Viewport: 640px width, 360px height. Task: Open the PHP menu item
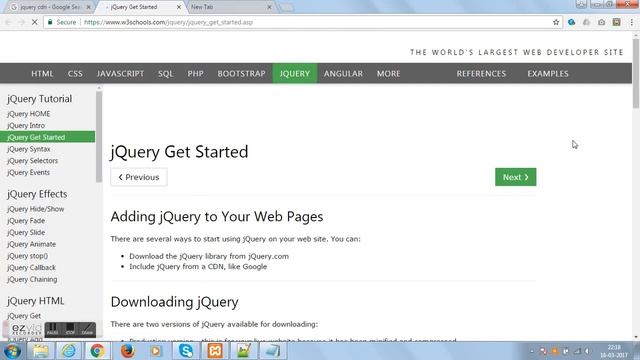196,73
